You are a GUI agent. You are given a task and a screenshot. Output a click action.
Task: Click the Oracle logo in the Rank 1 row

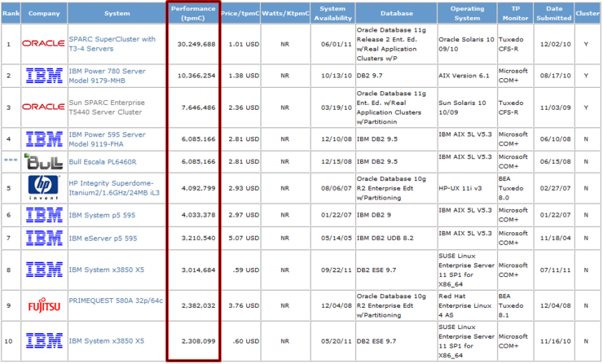point(43,43)
